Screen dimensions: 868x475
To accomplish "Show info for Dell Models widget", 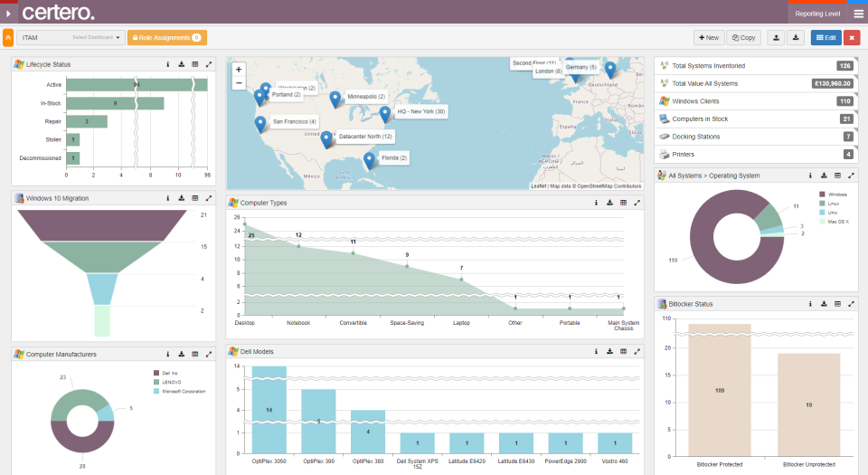I will coord(596,352).
